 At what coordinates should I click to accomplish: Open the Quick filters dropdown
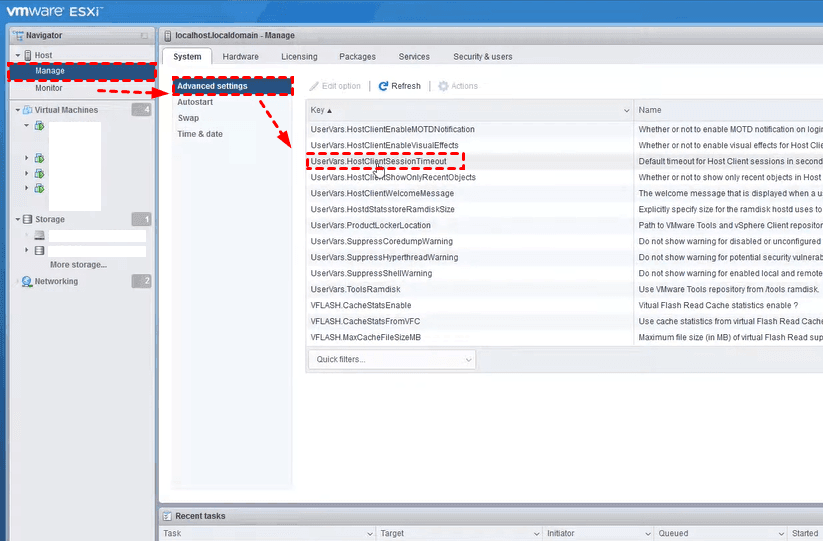392,359
